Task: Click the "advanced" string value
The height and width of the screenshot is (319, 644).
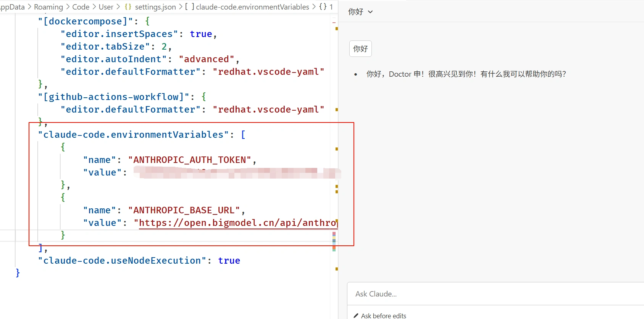Action: (207, 59)
